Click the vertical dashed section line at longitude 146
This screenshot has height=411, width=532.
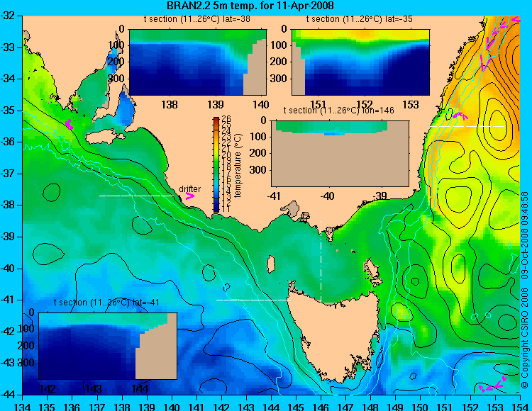click(321, 262)
